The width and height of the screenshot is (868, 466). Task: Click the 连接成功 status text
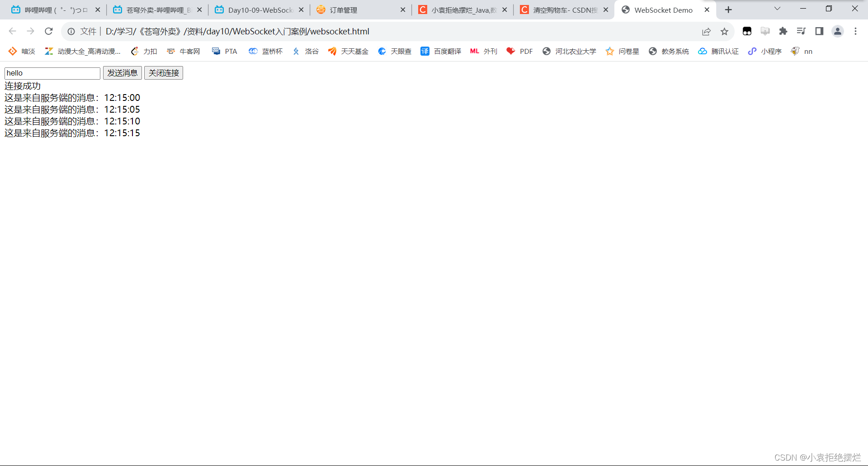tap(23, 86)
